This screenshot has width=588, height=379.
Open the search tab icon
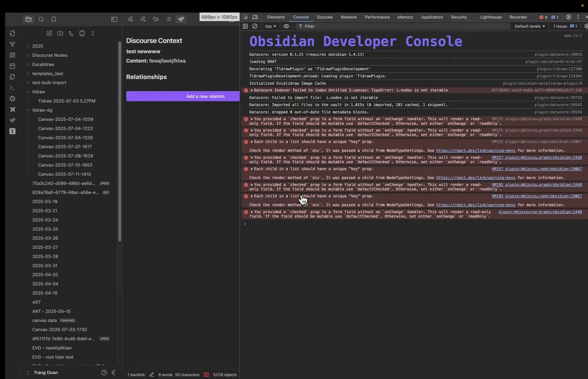click(41, 19)
